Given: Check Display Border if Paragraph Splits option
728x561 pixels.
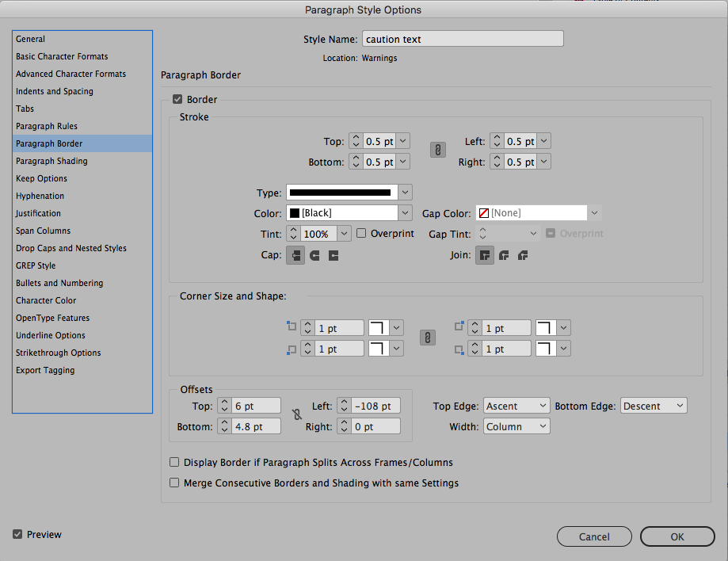Looking at the screenshot, I should coord(173,462).
